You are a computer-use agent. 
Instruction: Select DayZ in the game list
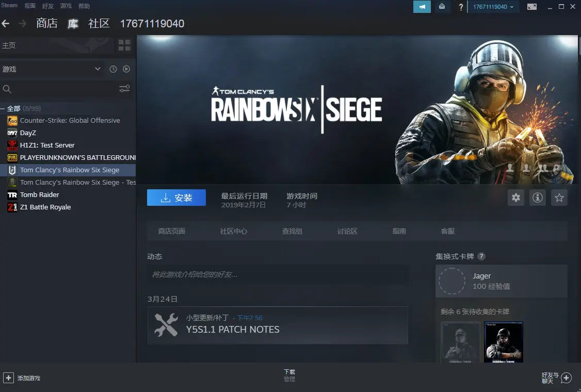[68, 133]
